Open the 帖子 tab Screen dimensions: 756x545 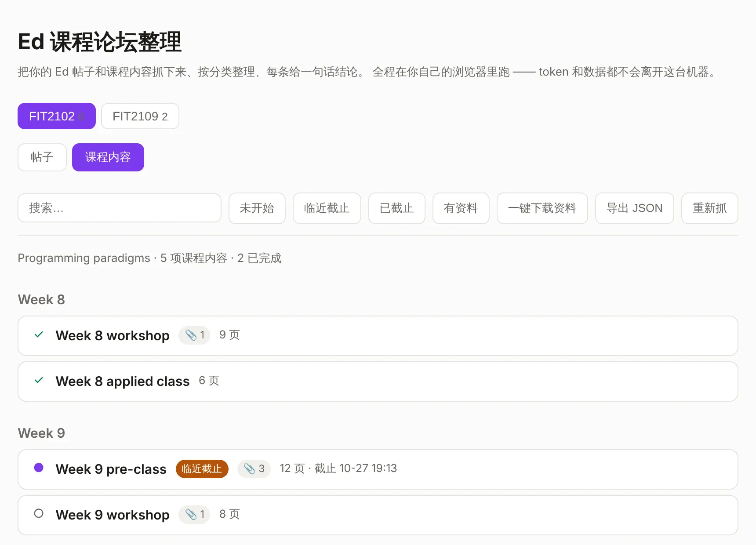pos(42,157)
